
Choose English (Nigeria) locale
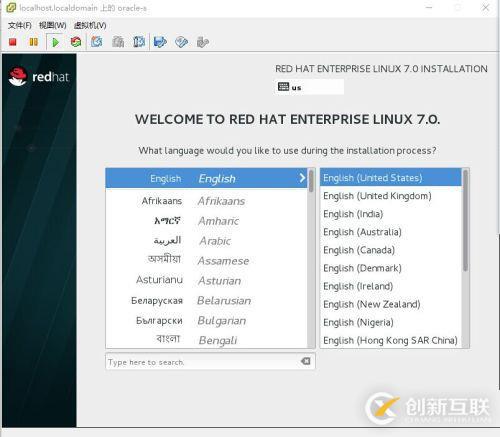(391, 322)
